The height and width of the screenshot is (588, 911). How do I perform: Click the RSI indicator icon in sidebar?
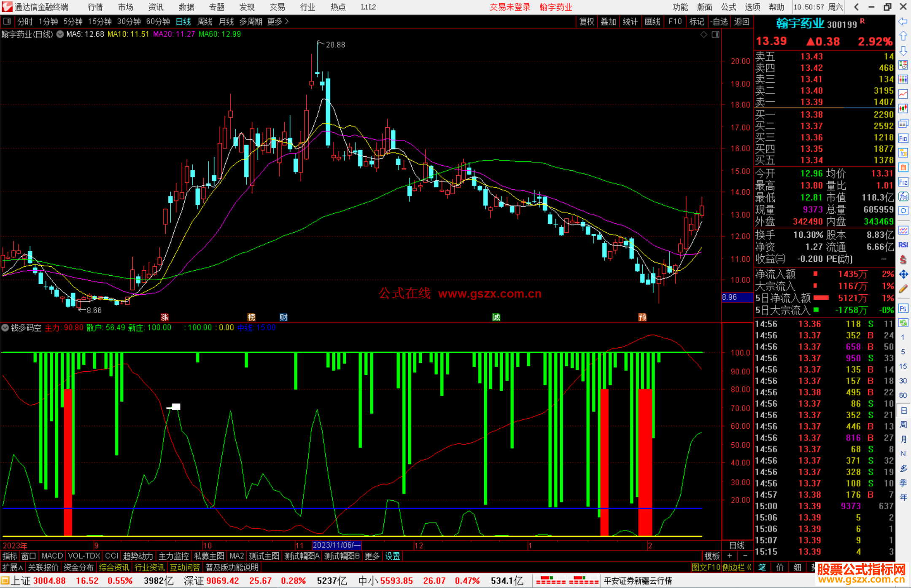903,245
